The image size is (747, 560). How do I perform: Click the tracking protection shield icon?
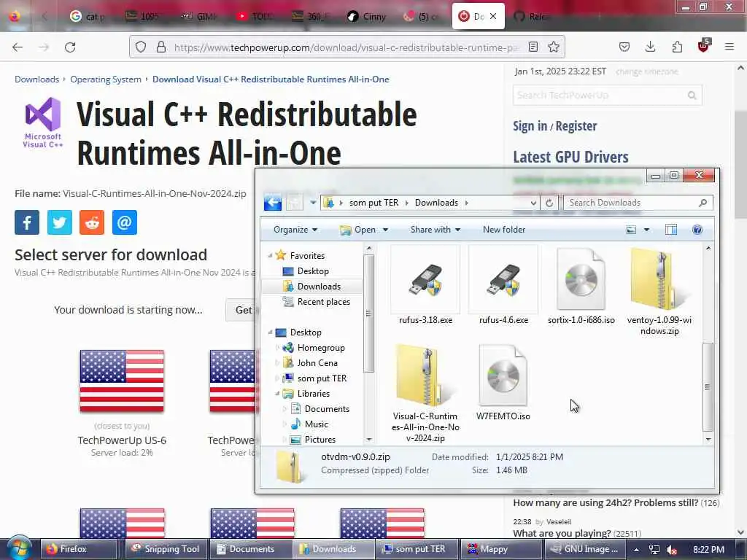(141, 47)
